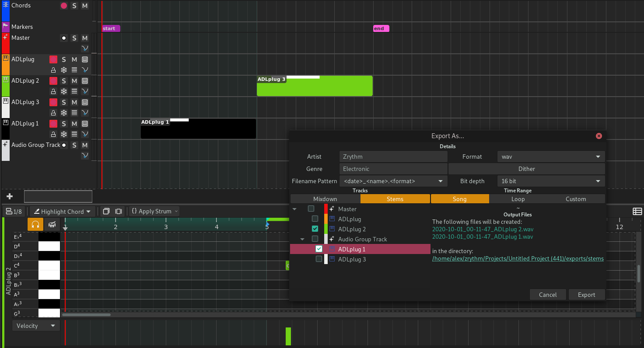Open instrument UI for first ADLplug track
This screenshot has height=348, width=644.
pos(85,59)
